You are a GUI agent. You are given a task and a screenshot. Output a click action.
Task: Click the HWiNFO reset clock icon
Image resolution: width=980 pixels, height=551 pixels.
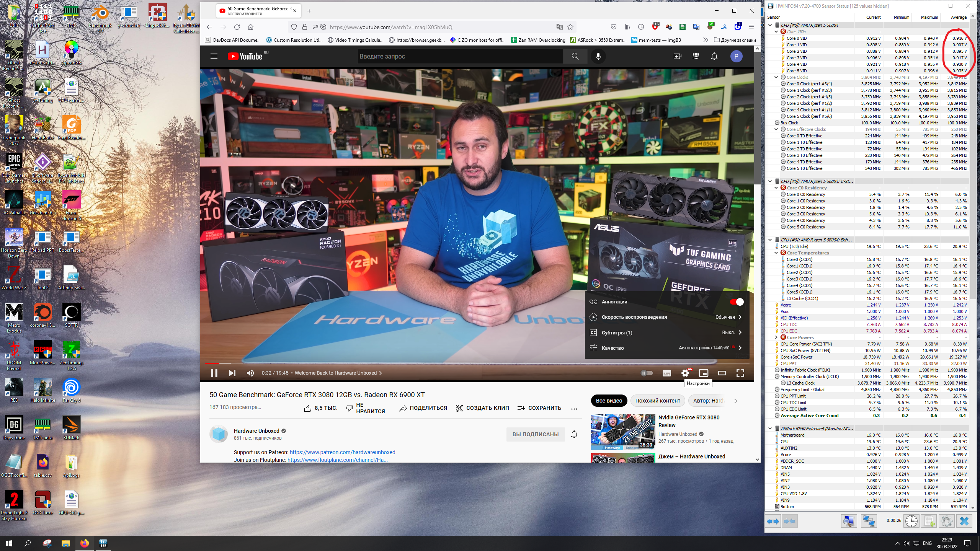click(911, 521)
